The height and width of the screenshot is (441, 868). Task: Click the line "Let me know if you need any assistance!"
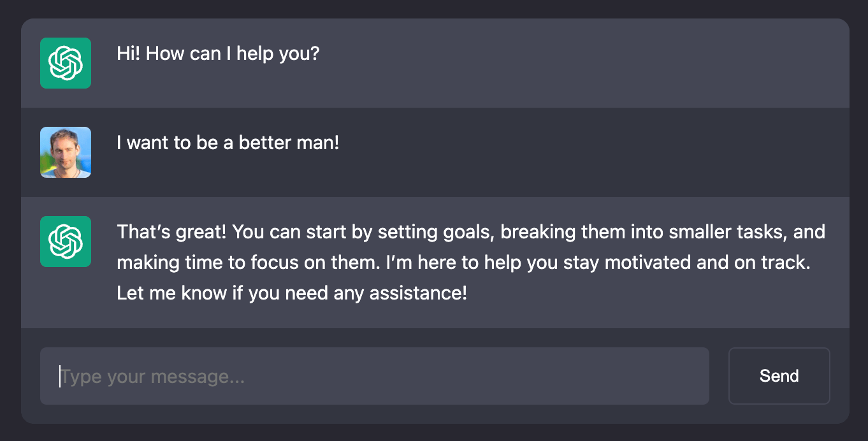coord(292,294)
